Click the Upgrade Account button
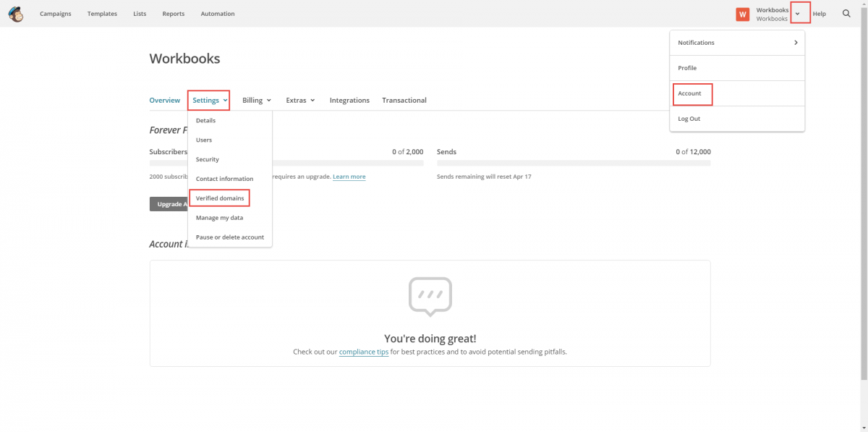This screenshot has width=868, height=432. click(x=169, y=204)
